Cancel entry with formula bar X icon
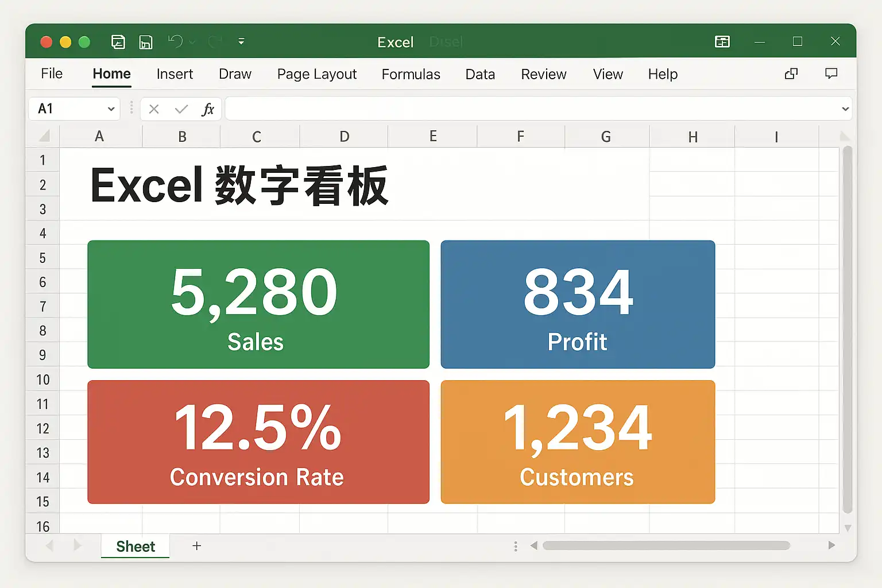This screenshot has width=882, height=588. click(154, 109)
